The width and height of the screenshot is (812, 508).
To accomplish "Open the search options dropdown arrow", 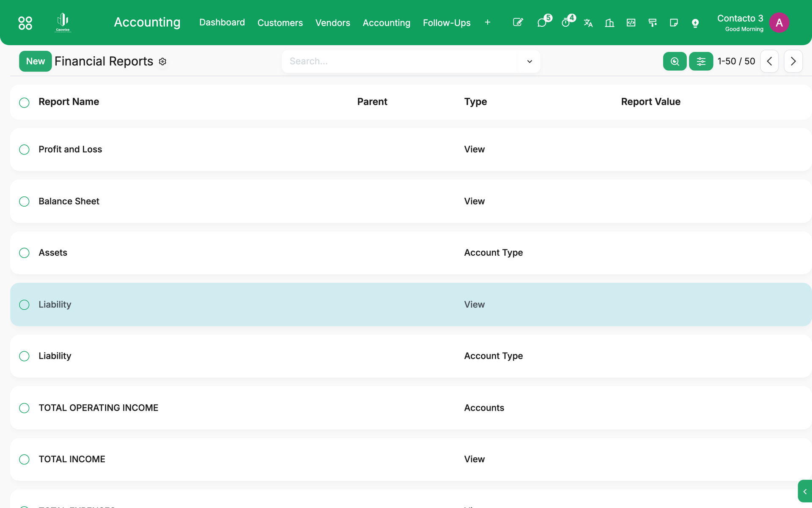I will tap(529, 62).
